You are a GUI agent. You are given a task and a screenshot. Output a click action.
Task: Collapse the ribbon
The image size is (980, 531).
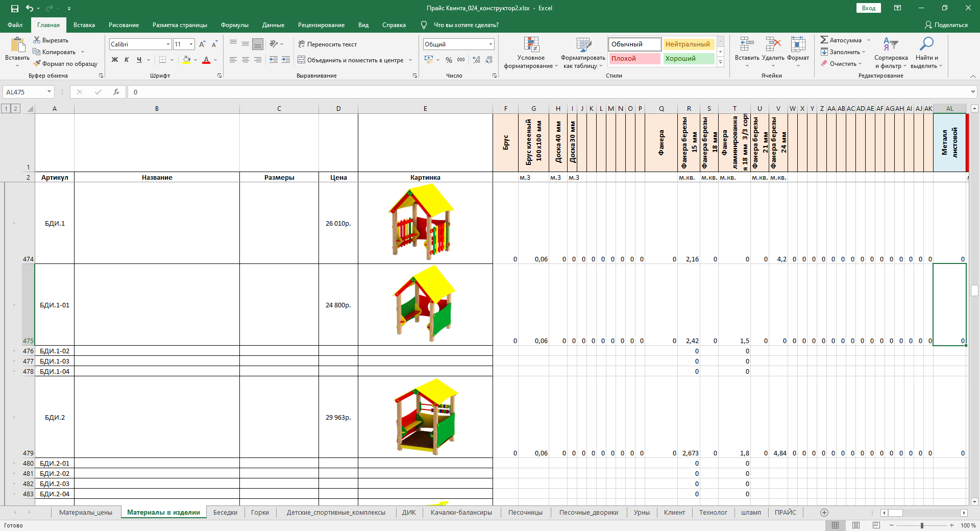point(973,76)
